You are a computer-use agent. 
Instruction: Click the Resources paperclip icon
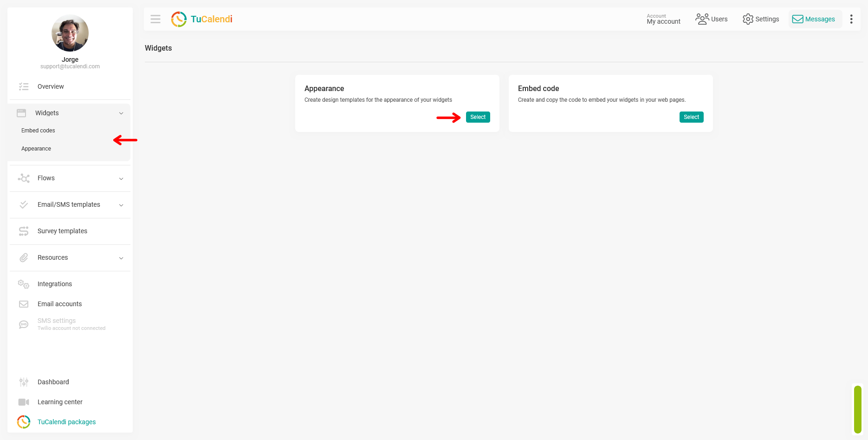click(x=24, y=257)
